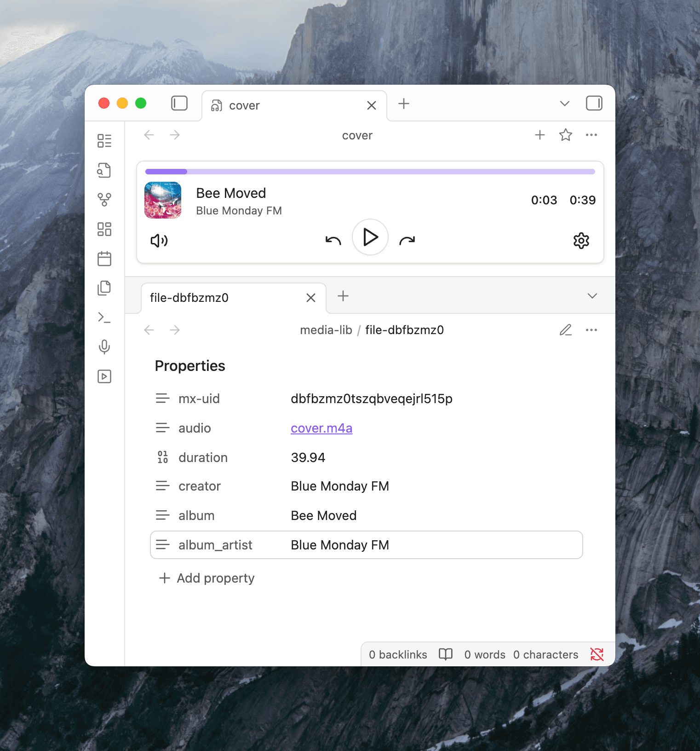
Task: Start audio recorder with microphone icon
Action: pyautogui.click(x=104, y=347)
